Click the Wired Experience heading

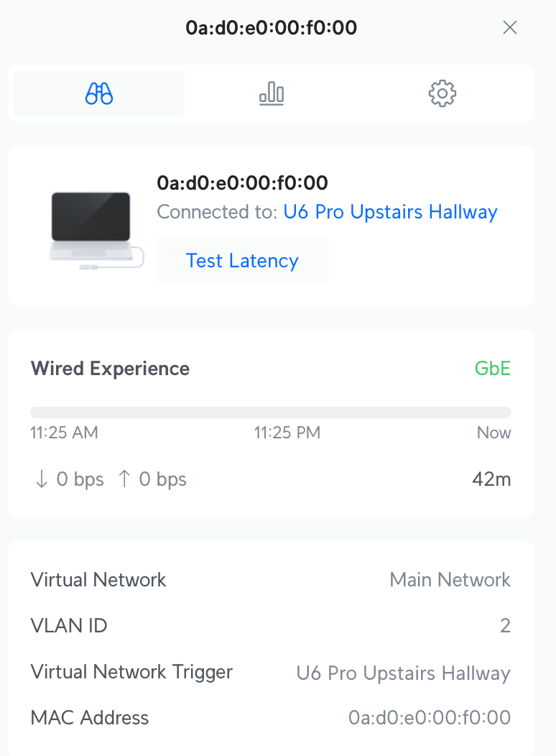coord(110,369)
